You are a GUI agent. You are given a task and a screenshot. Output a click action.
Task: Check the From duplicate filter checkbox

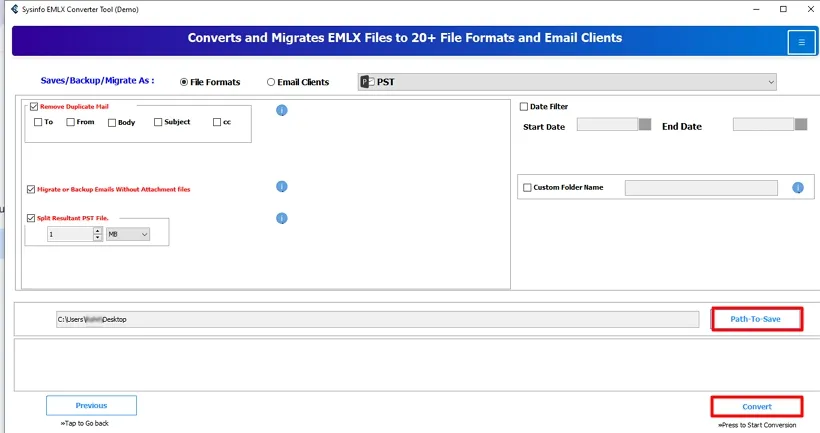pos(70,122)
